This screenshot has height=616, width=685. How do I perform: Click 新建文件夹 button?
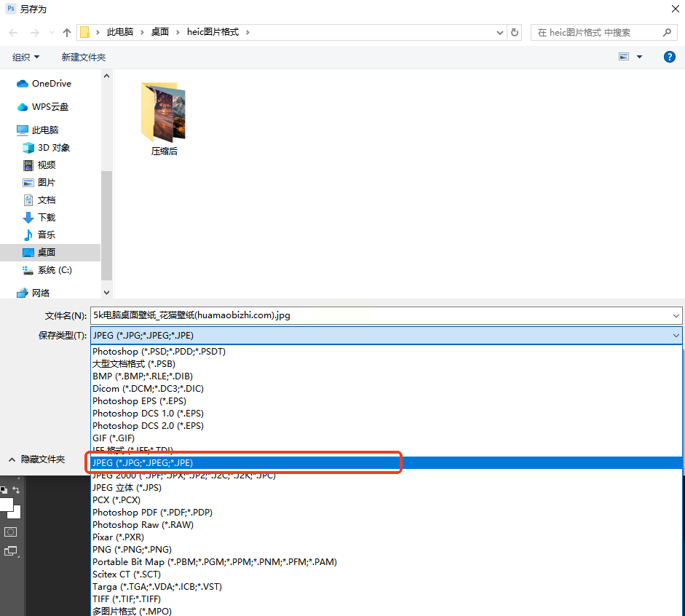click(x=84, y=58)
